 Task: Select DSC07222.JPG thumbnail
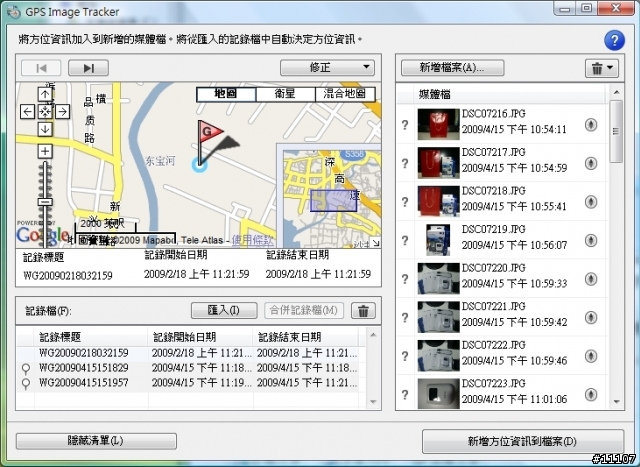[438, 356]
